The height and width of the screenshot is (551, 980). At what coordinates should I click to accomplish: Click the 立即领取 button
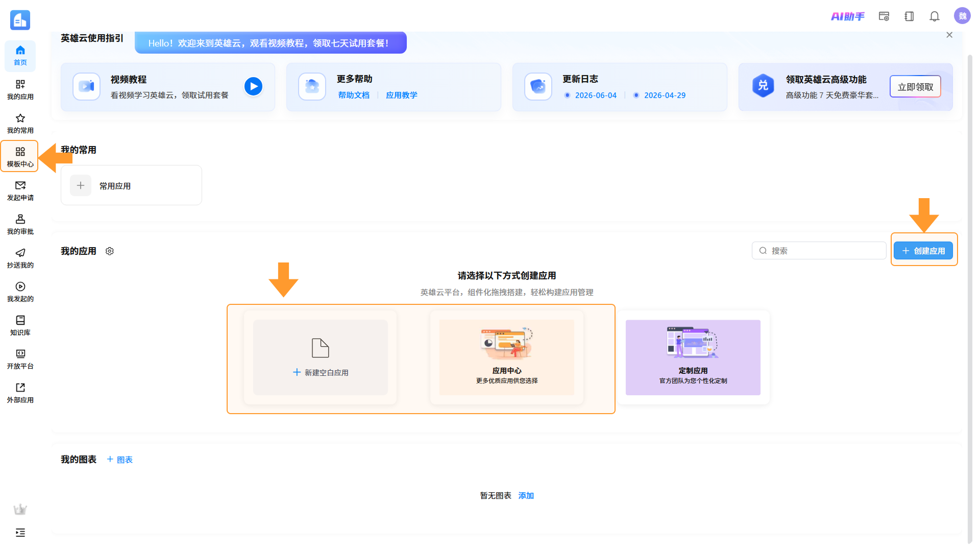915,87
